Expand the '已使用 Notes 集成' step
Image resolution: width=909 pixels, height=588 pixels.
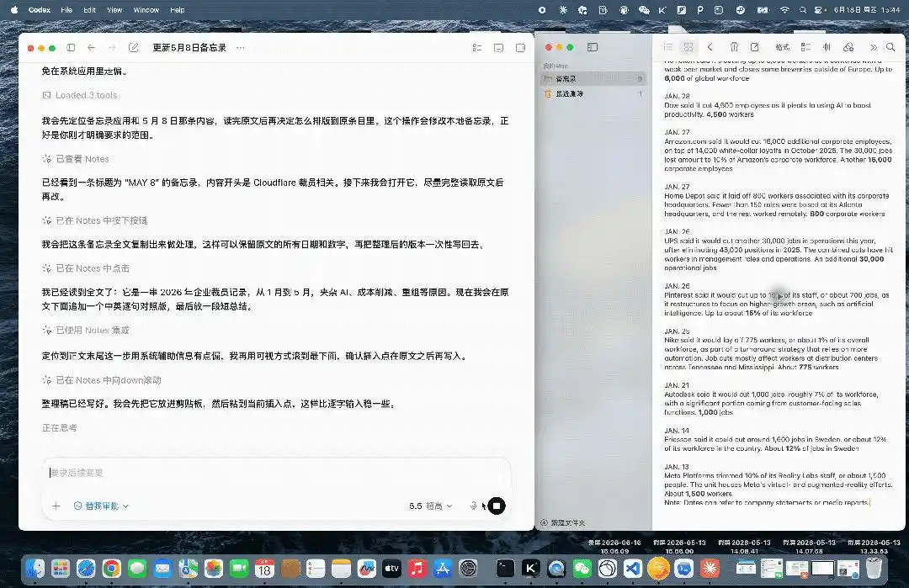point(86,330)
